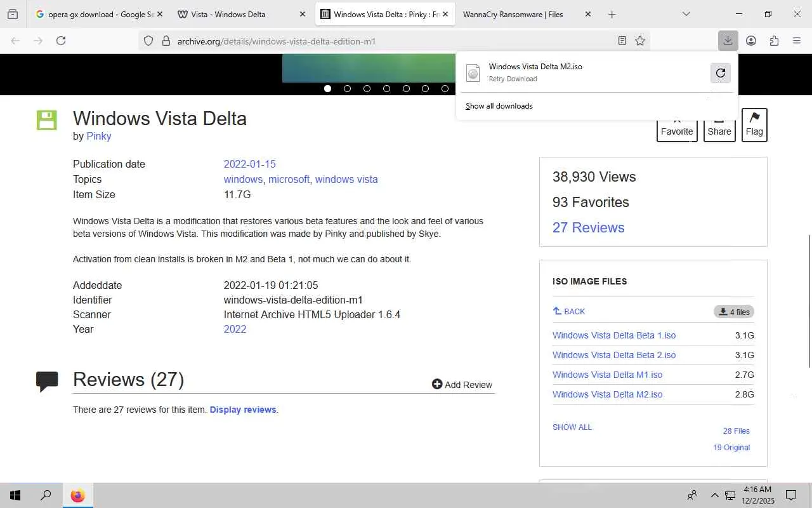Open the 'windows vista' topic link

point(346,179)
